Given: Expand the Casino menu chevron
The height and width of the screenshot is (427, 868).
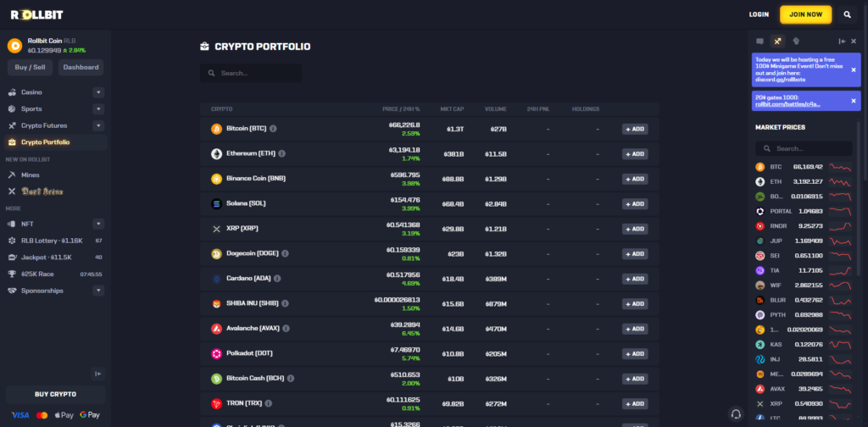Looking at the screenshot, I should pyautogui.click(x=98, y=92).
